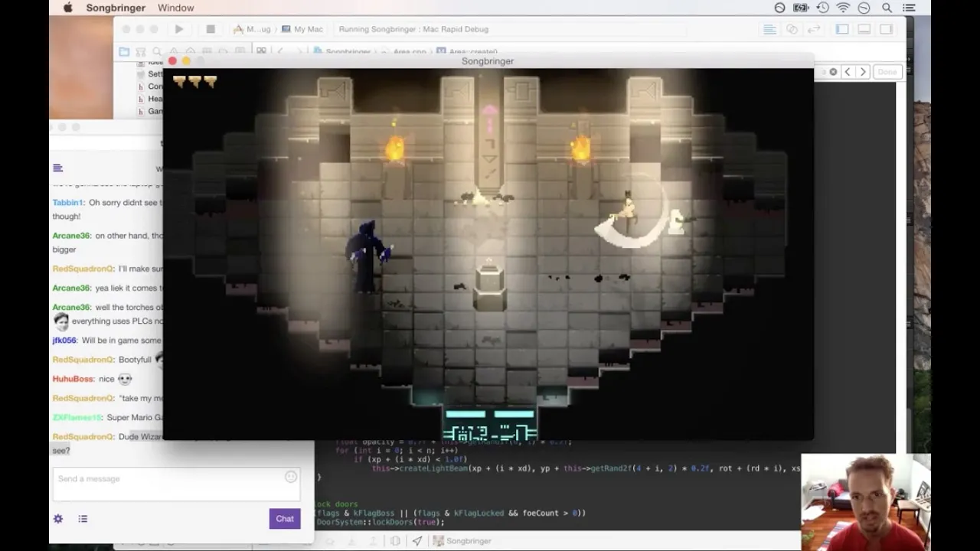This screenshot has height=551, width=980.
Task: Click the webcam video overlay
Action: point(866,502)
